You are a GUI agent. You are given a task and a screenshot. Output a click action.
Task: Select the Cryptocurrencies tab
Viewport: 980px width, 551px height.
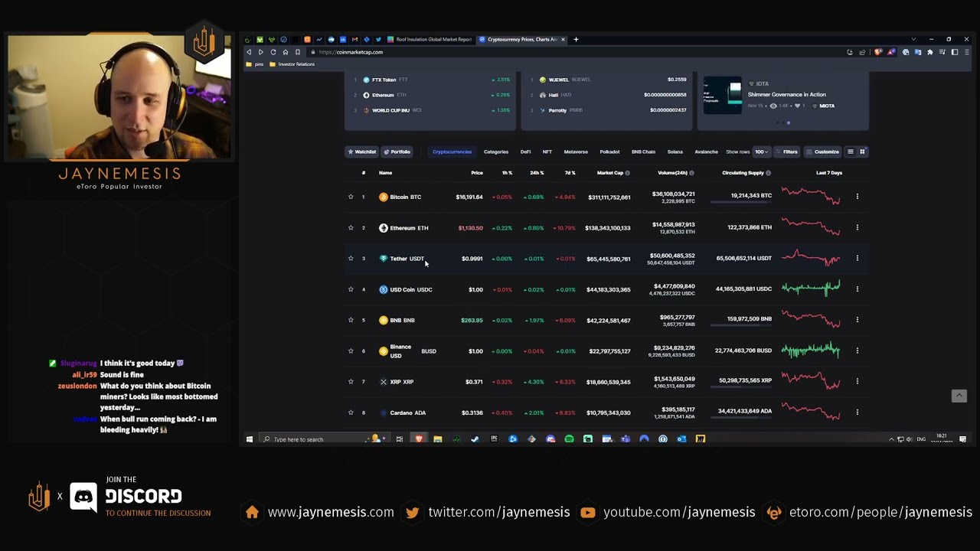click(452, 152)
